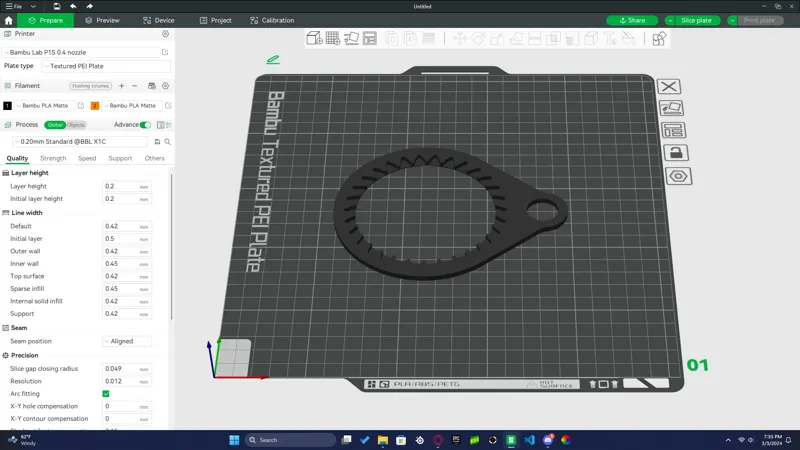
Task: Open printer settings gear icon
Action: tap(165, 34)
